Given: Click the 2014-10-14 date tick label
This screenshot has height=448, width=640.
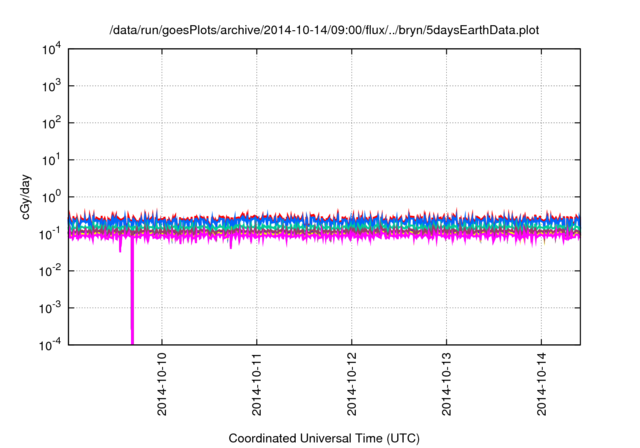Looking at the screenshot, I should [541, 385].
